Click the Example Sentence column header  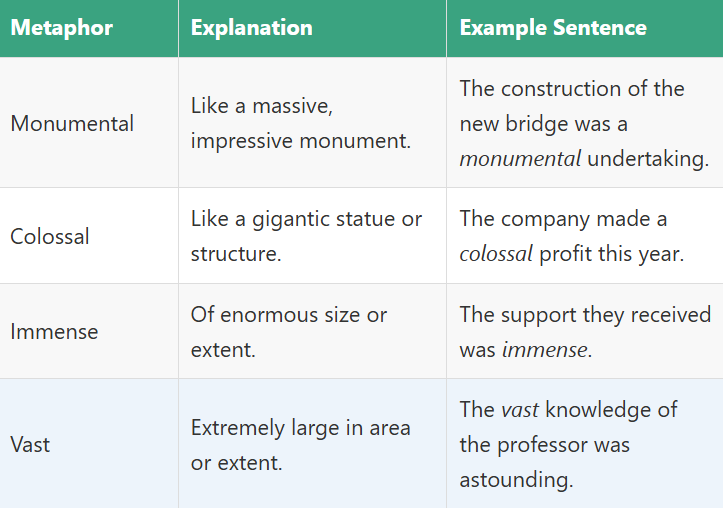point(552,28)
